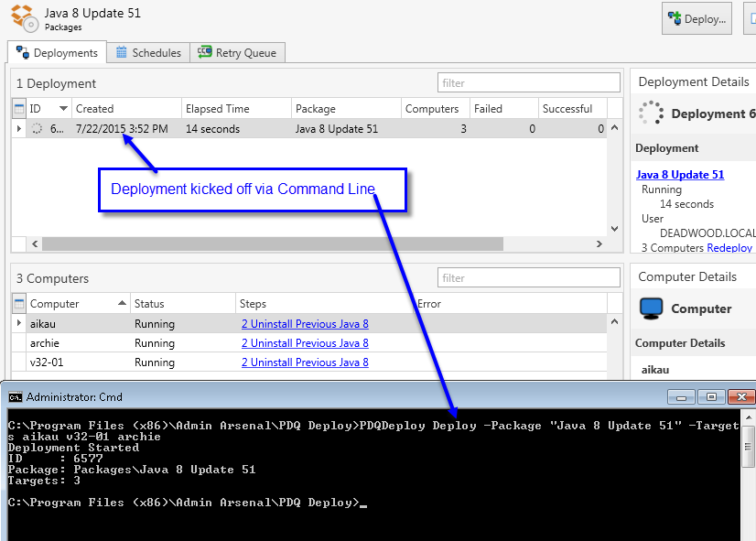This screenshot has height=541, width=756.
Task: Open the Retry Queue tab
Action: coord(237,52)
